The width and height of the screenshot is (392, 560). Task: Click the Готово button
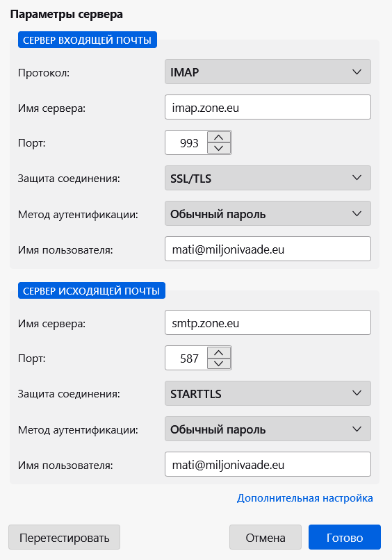[345, 537]
